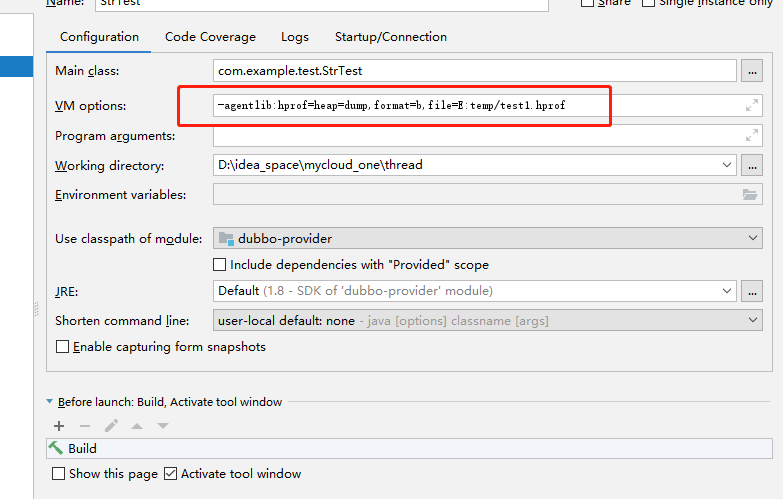
Task: Browse for Working directory
Action: point(752,165)
